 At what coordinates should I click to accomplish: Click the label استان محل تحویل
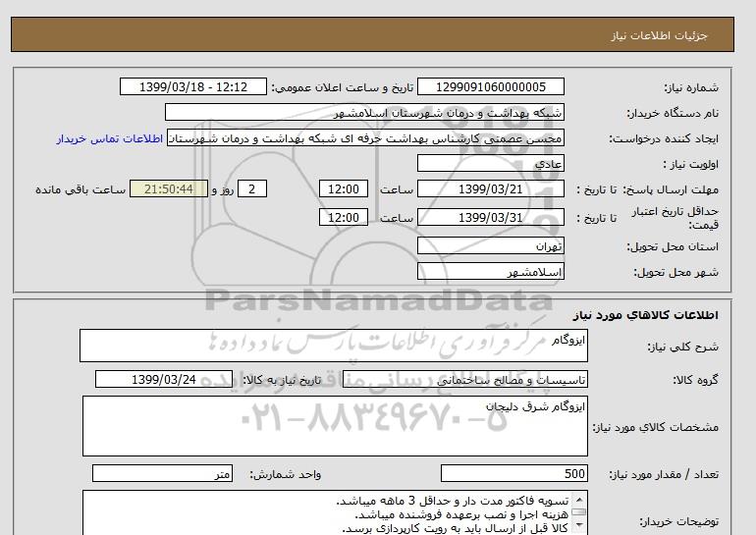pyautogui.click(x=673, y=246)
